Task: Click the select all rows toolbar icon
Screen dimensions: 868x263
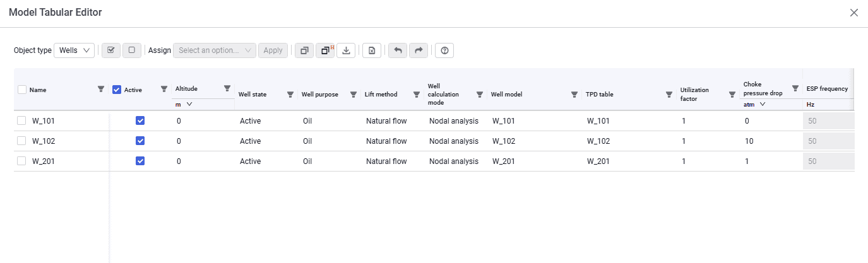Action: [x=111, y=50]
